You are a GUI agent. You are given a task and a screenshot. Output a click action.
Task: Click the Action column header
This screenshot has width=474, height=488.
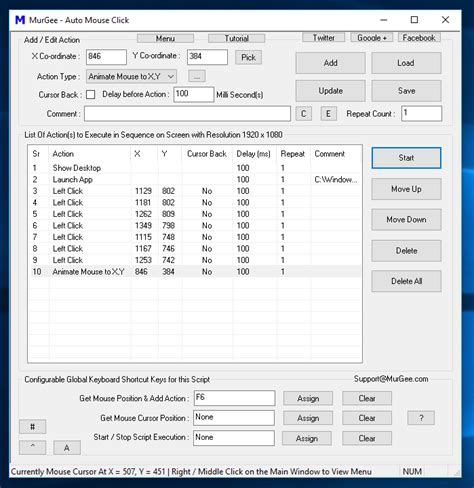[89, 154]
